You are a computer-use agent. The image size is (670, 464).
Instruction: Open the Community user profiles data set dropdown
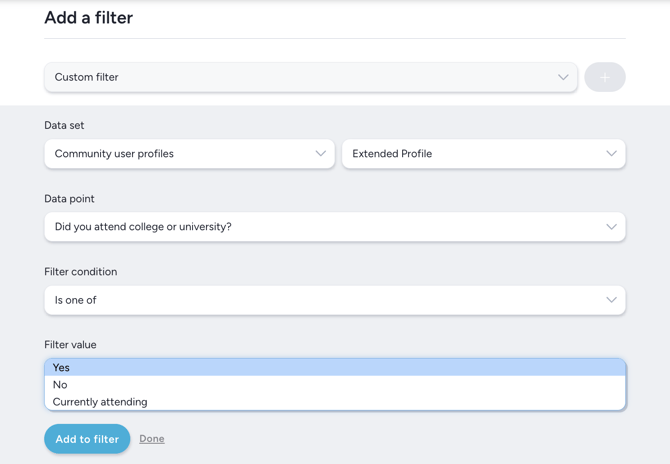(189, 154)
